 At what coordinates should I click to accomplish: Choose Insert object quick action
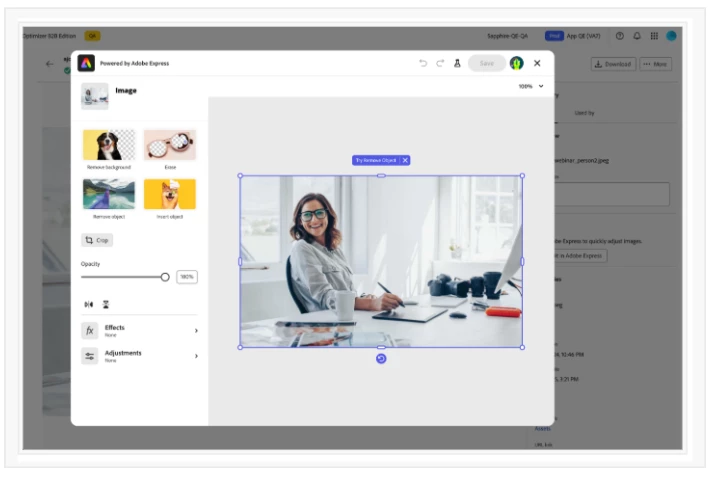tap(170, 199)
